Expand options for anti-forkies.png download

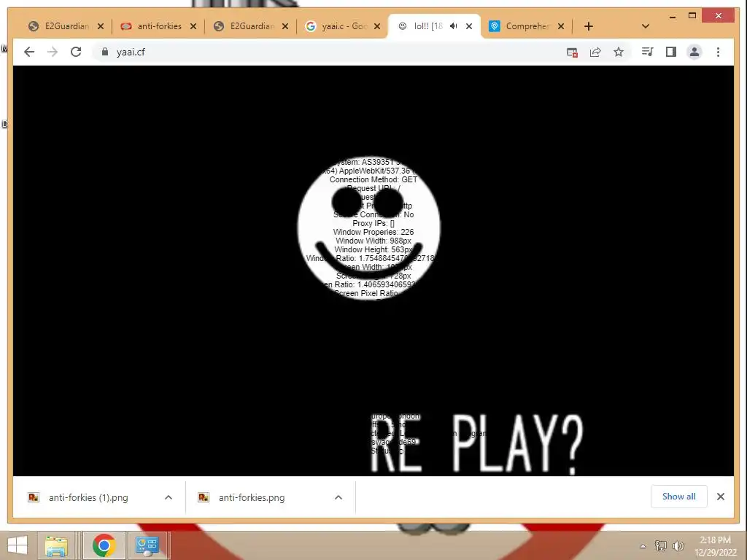pyautogui.click(x=338, y=497)
